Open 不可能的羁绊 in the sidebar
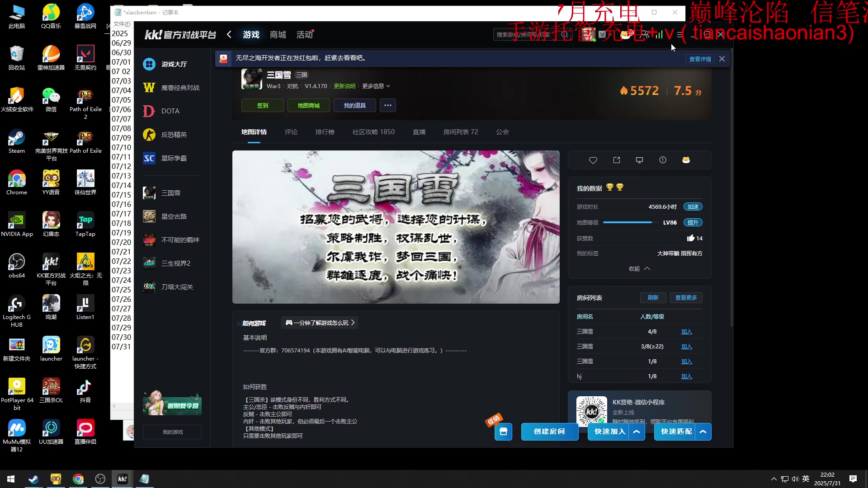This screenshot has width=868, height=488. tap(172, 240)
